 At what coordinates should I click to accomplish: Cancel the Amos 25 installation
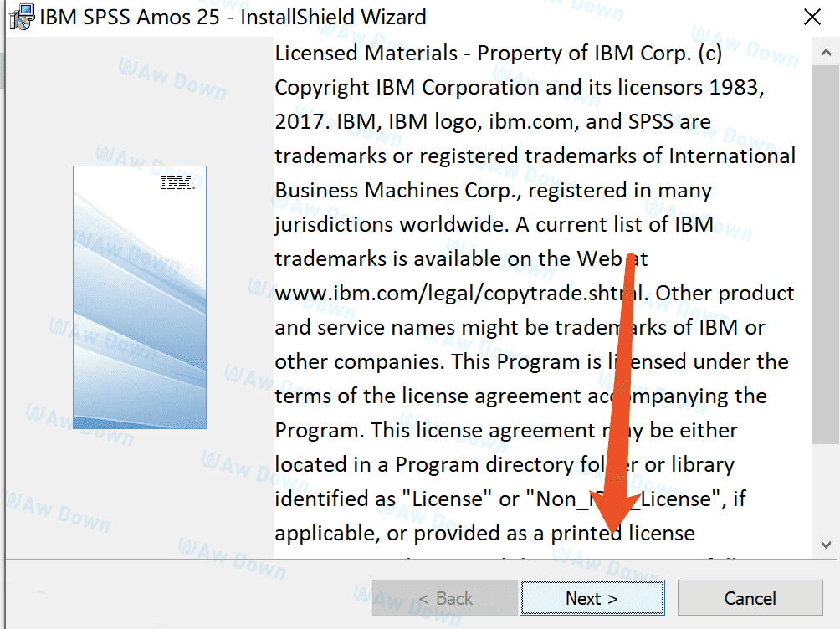coord(750,598)
